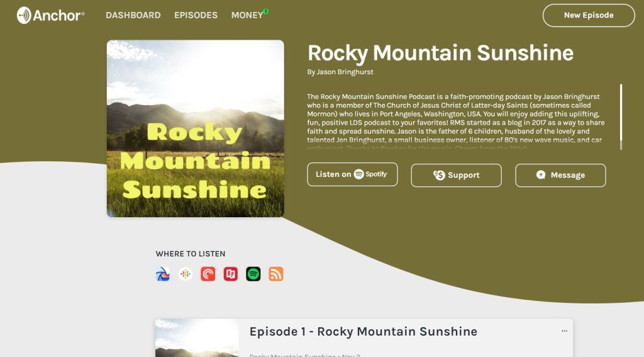The image size is (644, 357).
Task: Click the New Episode button
Action: pos(589,15)
